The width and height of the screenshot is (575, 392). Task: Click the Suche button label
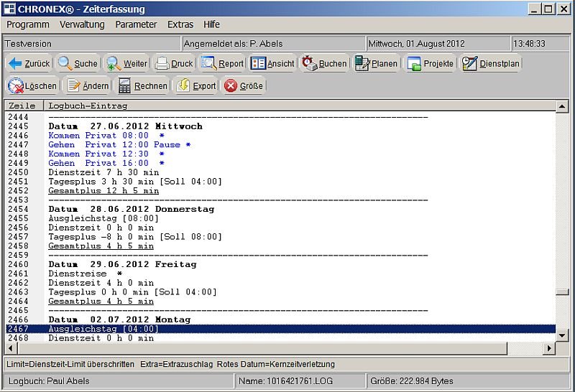pyautogui.click(x=86, y=64)
